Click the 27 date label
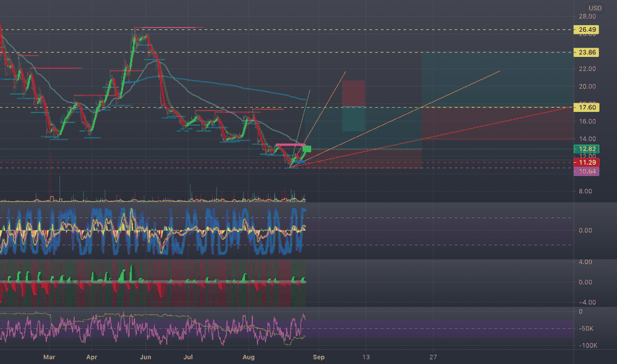Screen dimensions: 617x364 pos(433,357)
